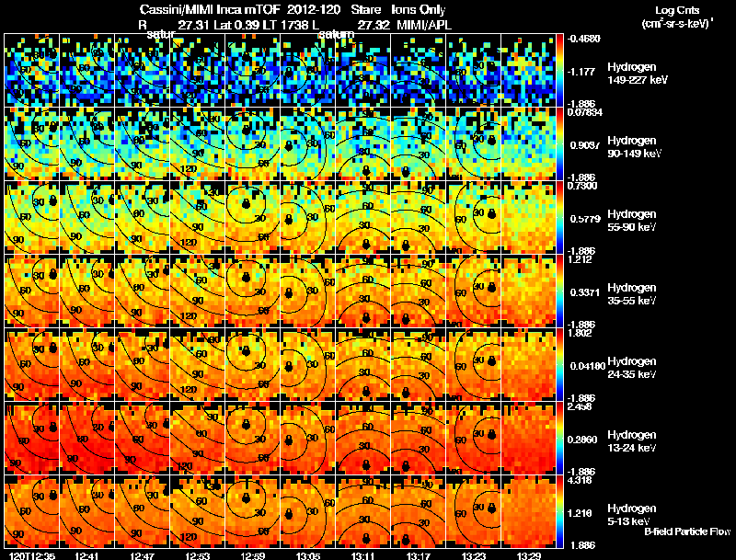
Task: Click the Hydrogen 13-24 keV label
Action: [x=632, y=441]
